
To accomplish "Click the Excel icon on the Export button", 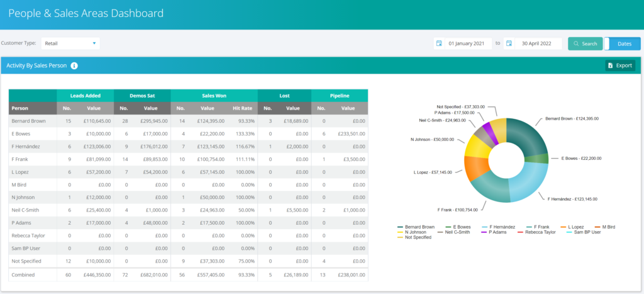I will click(611, 65).
